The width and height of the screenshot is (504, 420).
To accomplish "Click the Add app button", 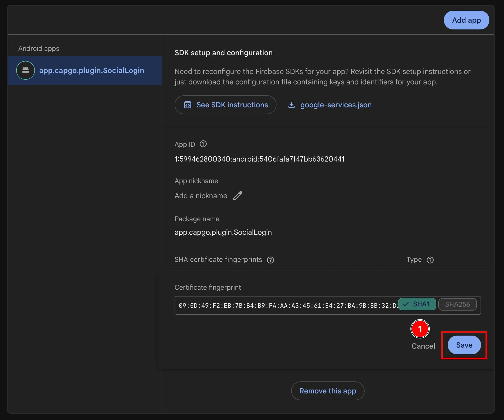I will (x=466, y=20).
